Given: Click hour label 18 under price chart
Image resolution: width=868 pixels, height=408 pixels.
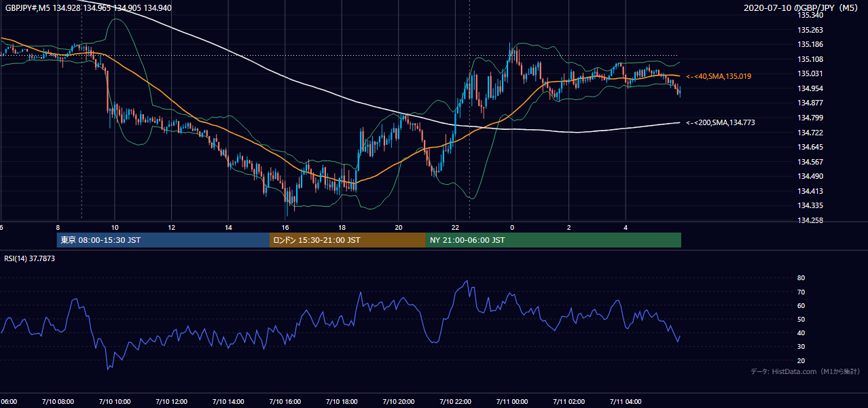Looking at the screenshot, I should tap(342, 228).
